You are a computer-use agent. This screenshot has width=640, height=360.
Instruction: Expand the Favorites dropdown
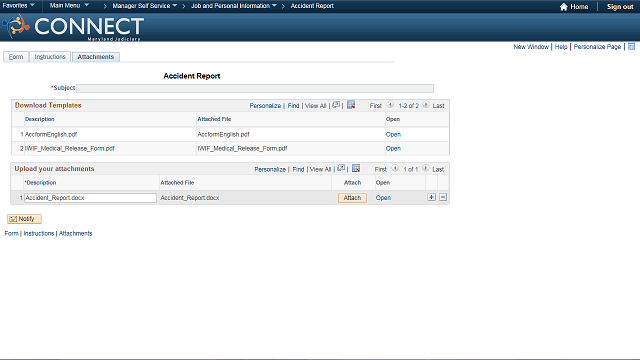tap(19, 5)
